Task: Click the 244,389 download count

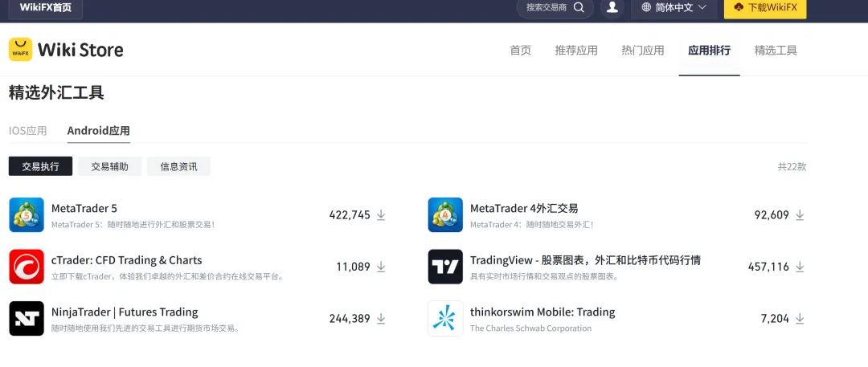Action: 350,318
